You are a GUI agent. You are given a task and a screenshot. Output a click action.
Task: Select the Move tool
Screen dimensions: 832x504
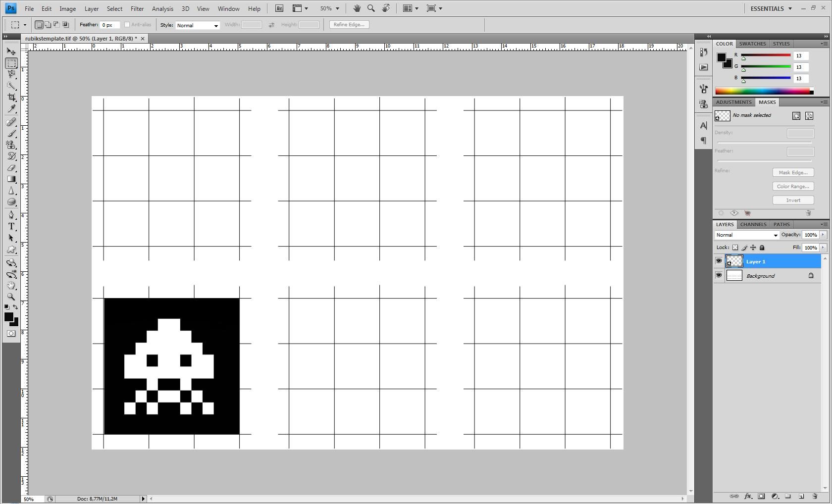pos(11,51)
